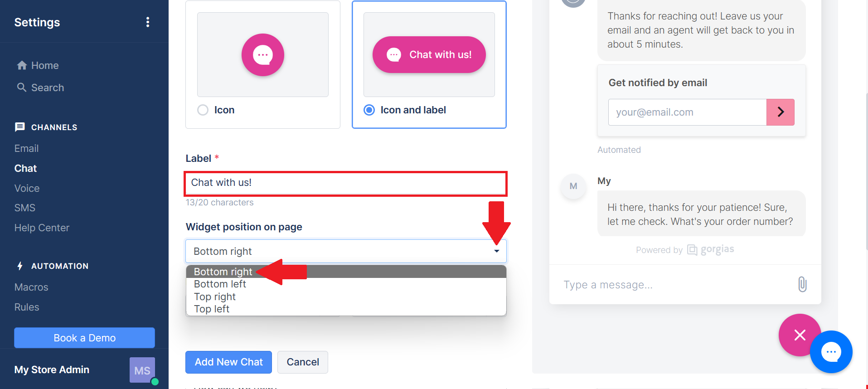Click the Add New Chat button
Image resolution: width=868 pixels, height=389 pixels.
coord(228,362)
